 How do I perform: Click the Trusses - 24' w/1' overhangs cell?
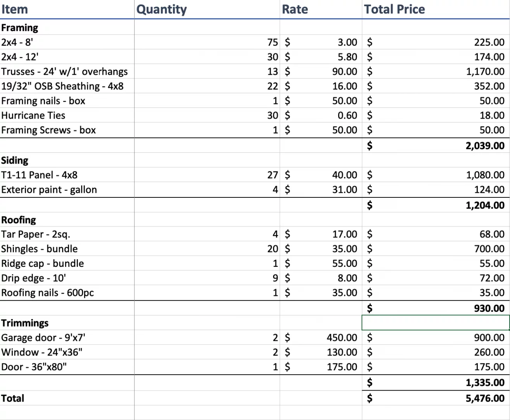pos(67,71)
